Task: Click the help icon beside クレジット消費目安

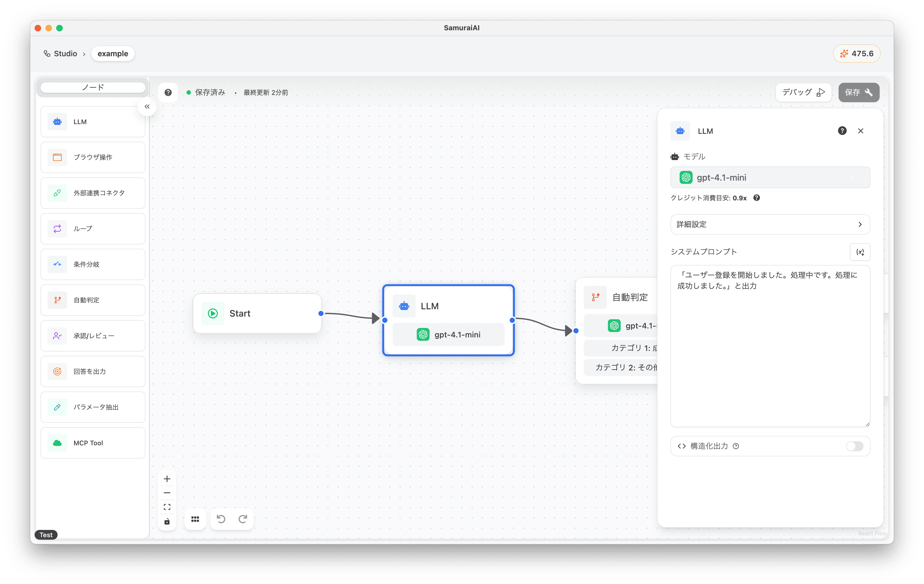Action: coord(756,198)
